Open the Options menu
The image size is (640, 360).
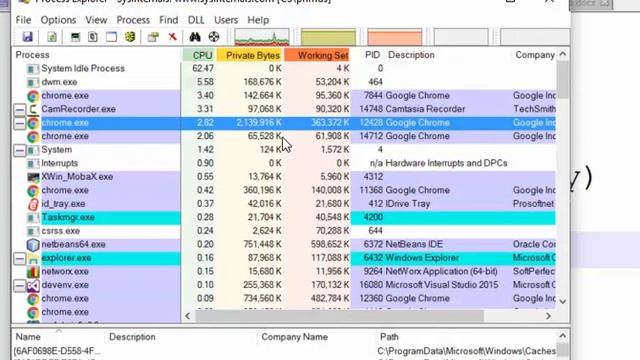[58, 20]
